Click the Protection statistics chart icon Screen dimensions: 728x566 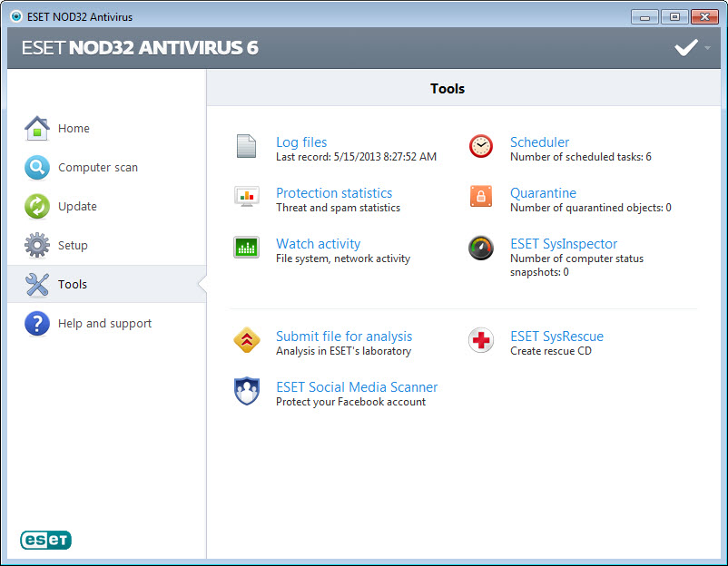click(x=247, y=196)
